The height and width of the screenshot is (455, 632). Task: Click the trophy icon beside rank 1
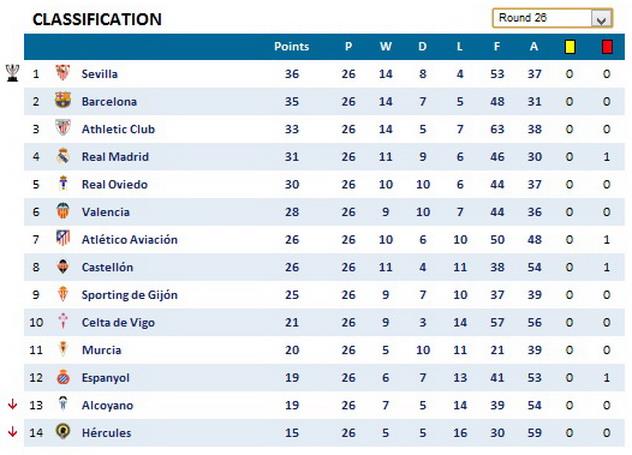[12, 72]
